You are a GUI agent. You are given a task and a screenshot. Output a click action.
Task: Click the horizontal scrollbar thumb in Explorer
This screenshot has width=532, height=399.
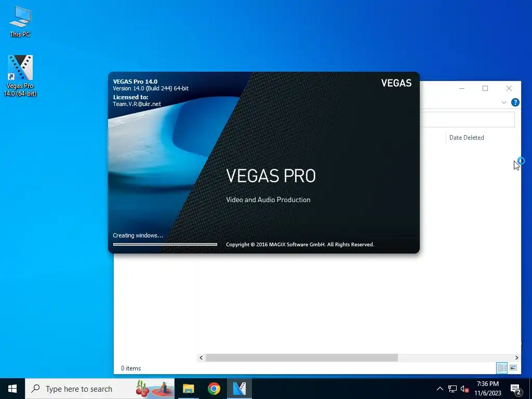(302, 357)
